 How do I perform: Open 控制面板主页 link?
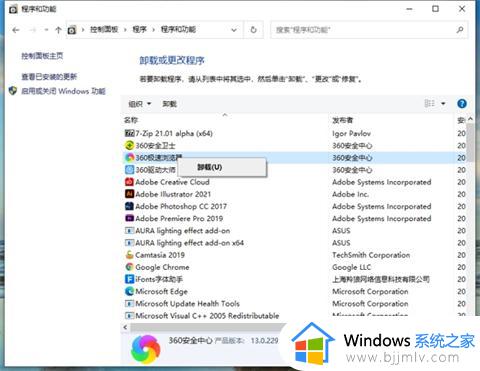pyautogui.click(x=42, y=56)
